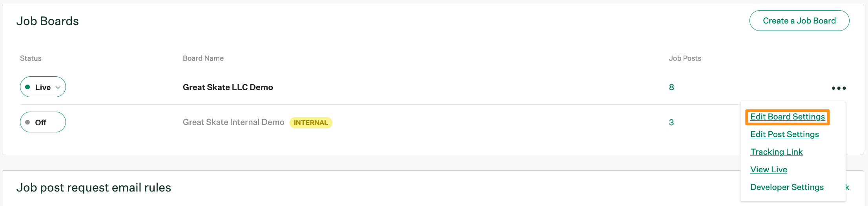
Task: Open the three-dot menu for Great Skate LLC Demo
Action: click(x=839, y=88)
